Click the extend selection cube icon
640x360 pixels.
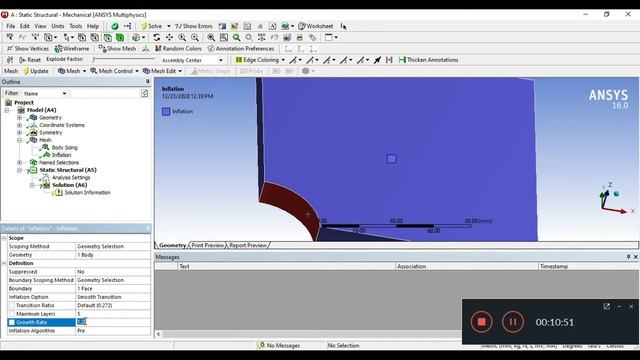click(136, 37)
